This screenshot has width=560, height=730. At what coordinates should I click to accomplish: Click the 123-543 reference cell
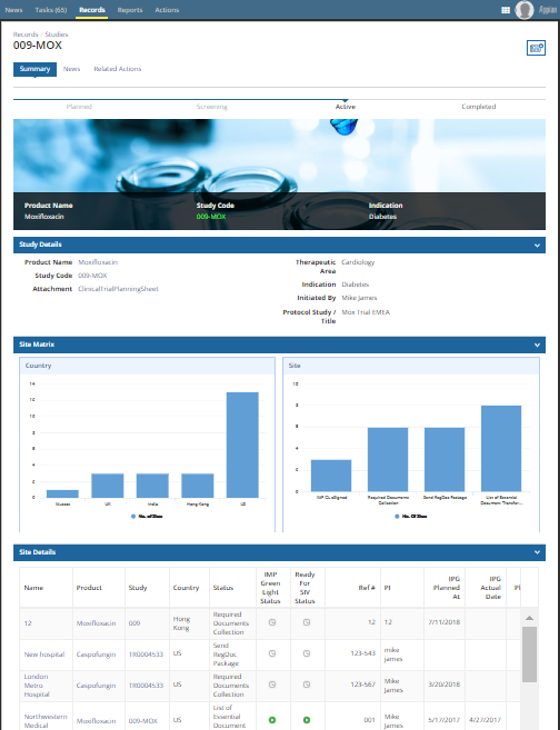point(363,653)
